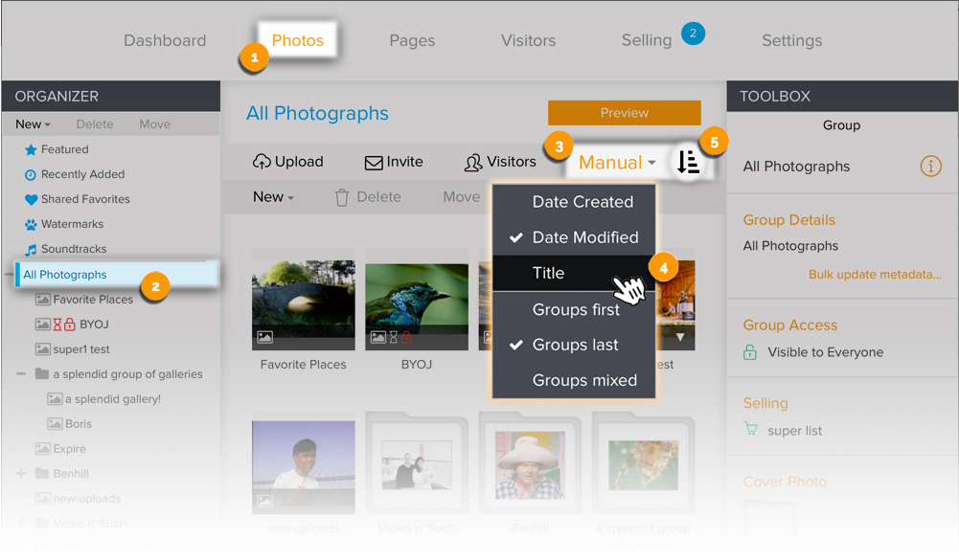Click the Selling notification badge

693,33
